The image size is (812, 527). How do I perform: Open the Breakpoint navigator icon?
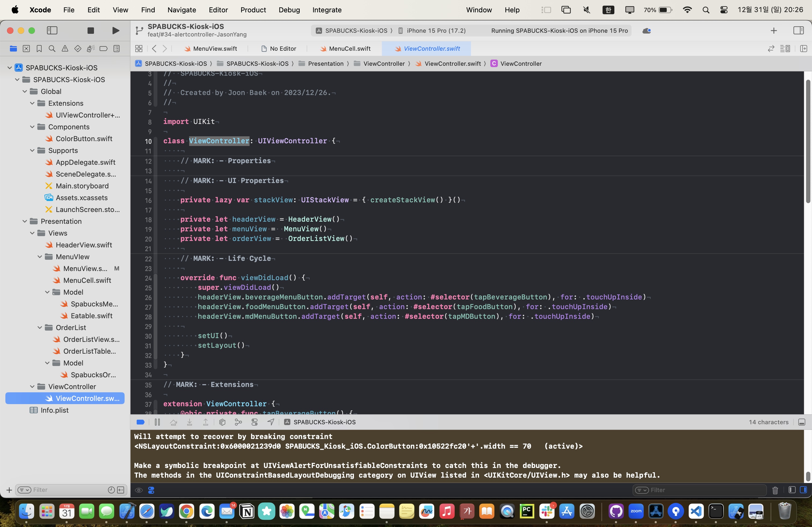pyautogui.click(x=104, y=49)
